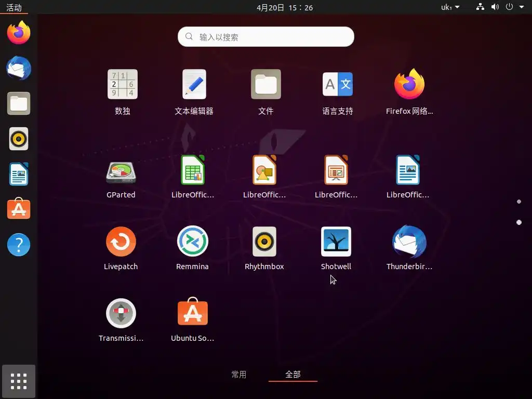Open the clock calendar at 4月20日 15:26
The height and width of the screenshot is (399, 532).
tap(285, 7)
